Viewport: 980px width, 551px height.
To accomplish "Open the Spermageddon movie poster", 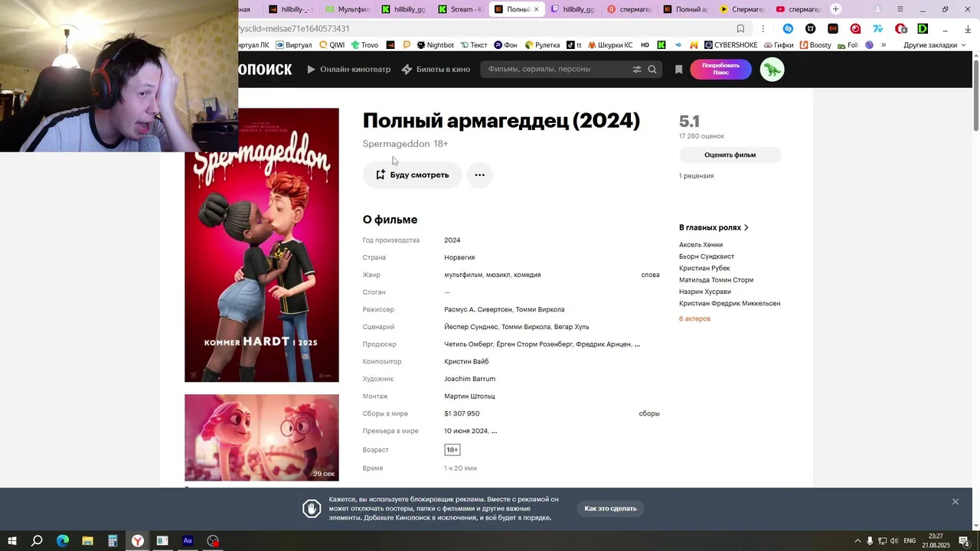I will click(x=262, y=245).
